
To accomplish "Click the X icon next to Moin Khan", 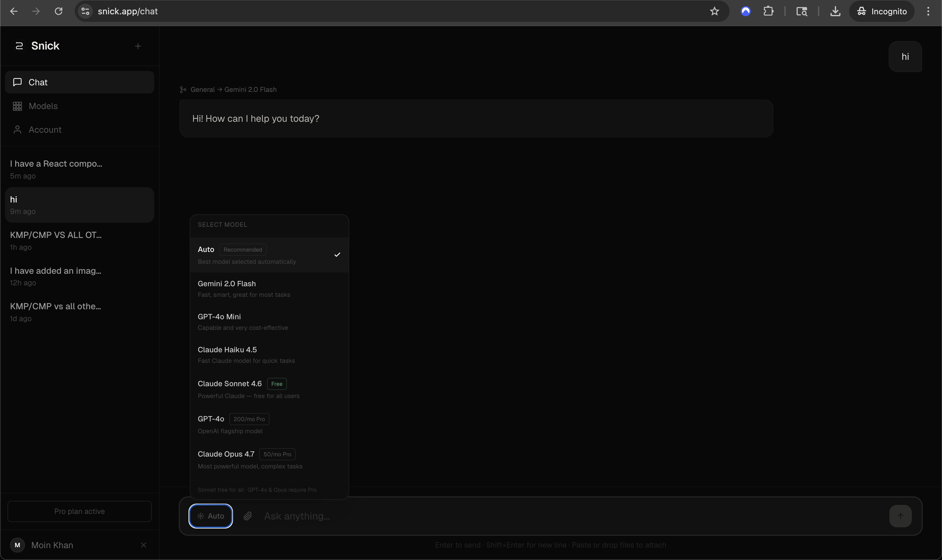I will click(x=143, y=545).
